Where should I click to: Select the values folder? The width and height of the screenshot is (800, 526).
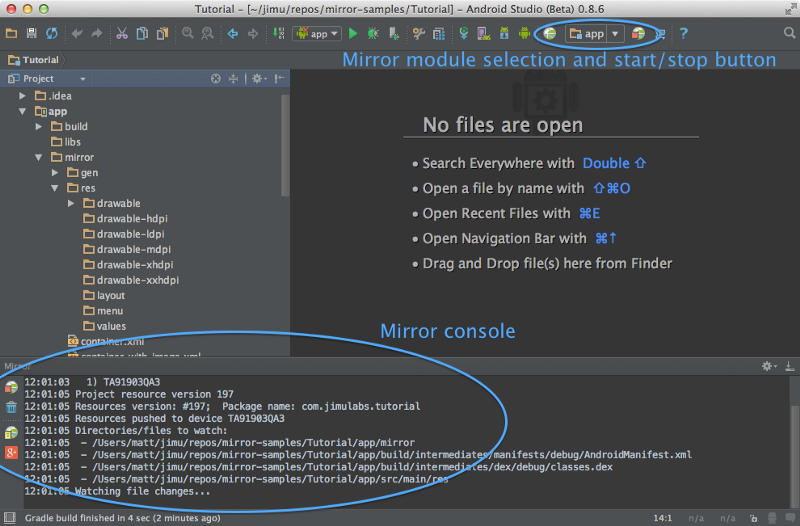(105, 326)
